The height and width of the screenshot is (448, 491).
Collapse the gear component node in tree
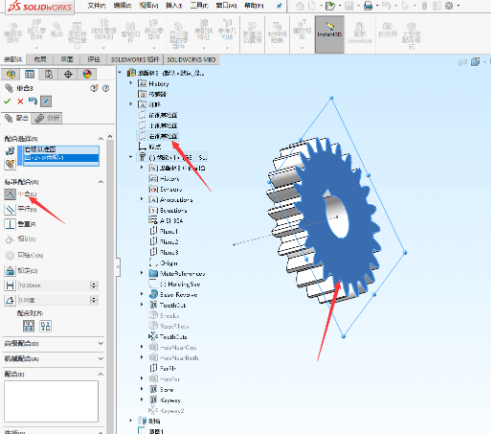tap(131, 157)
